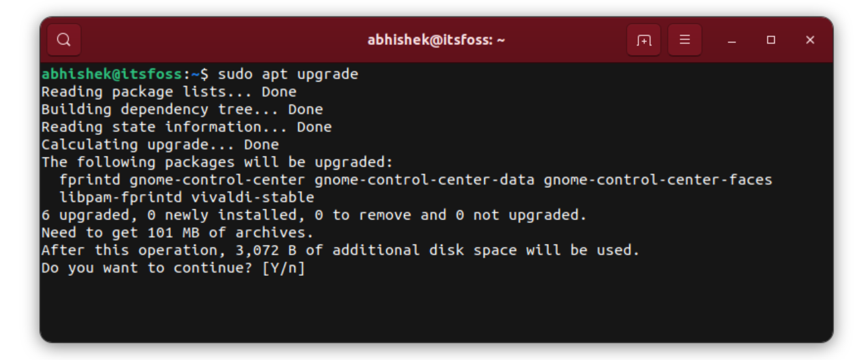Screen dimensions: 868x360
Task: Click the 'sudo apt upgrade' command text
Action: (288, 74)
